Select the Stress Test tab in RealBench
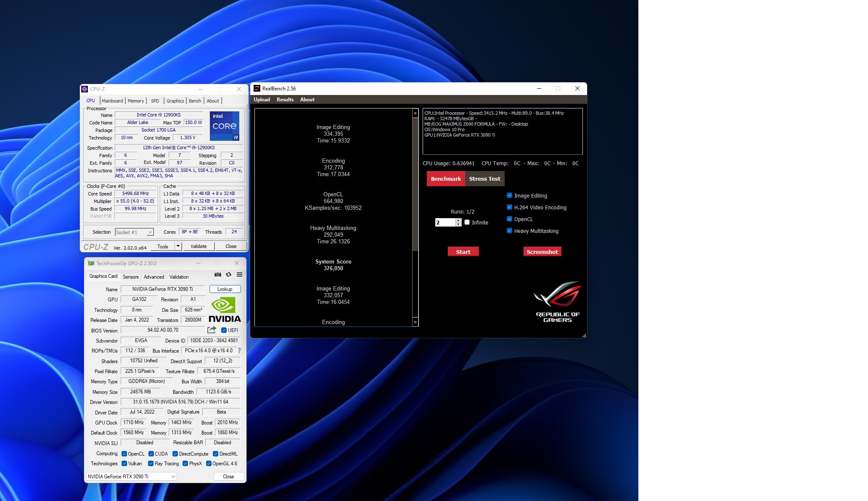This screenshot has width=868, height=501. pos(484,179)
